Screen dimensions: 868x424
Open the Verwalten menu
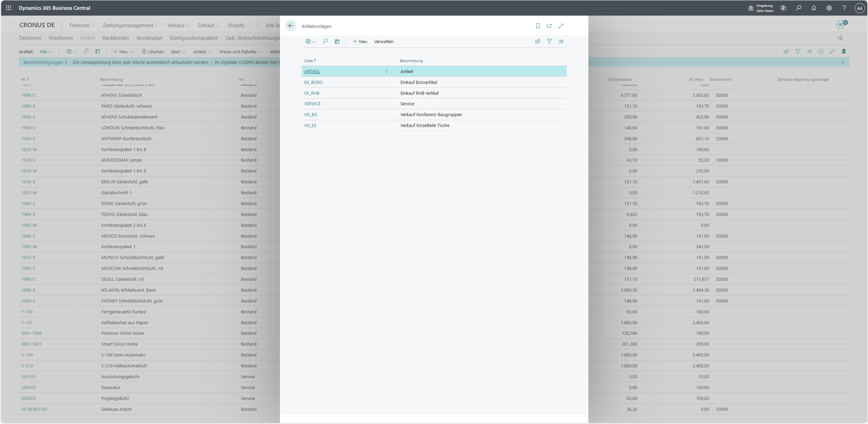384,42
